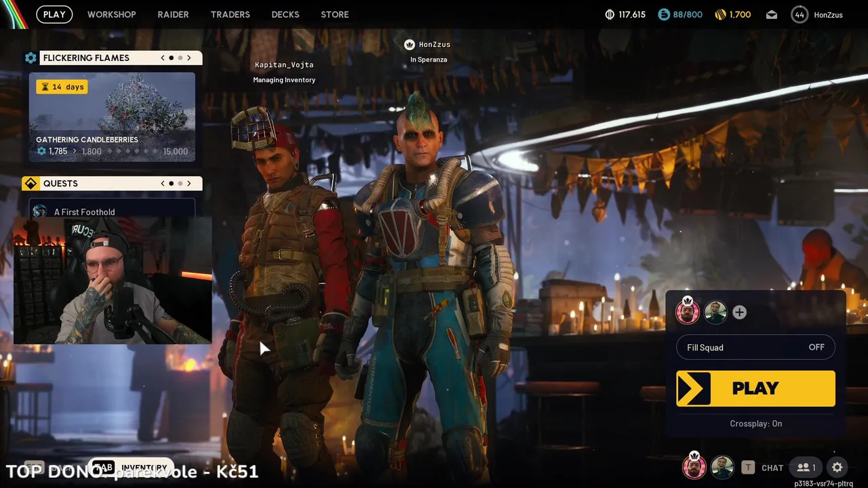The width and height of the screenshot is (868, 488).
Task: Select the PLAY tab in top navigation
Action: 54,14
